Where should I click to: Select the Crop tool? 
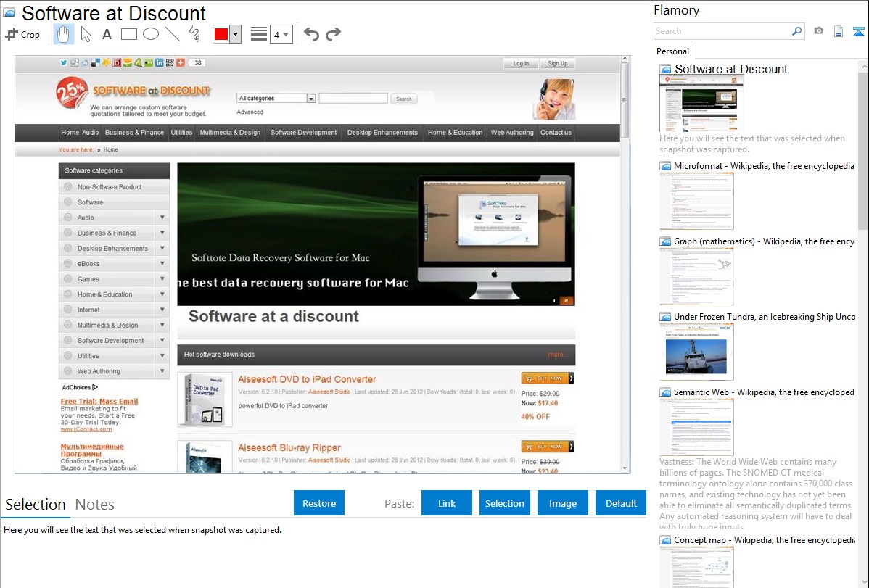[x=22, y=34]
